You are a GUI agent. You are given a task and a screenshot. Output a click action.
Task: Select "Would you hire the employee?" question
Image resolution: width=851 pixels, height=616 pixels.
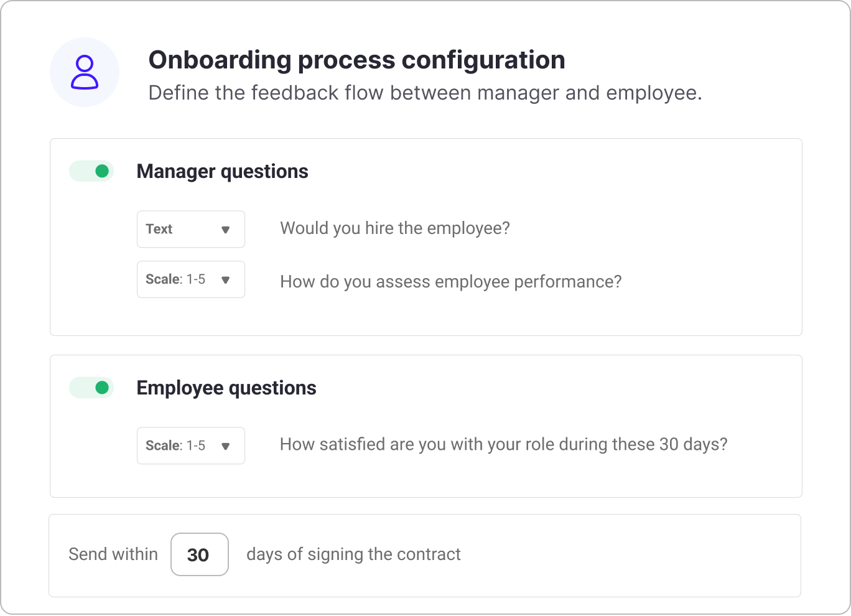pos(395,228)
